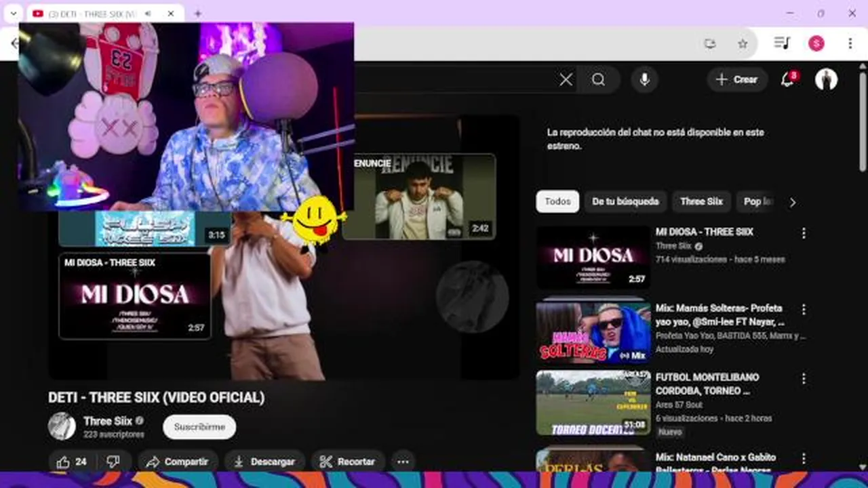Screen dimensions: 868x488
Task: Open options for FUTBOL MONTELIBANO video
Action: coord(804,378)
